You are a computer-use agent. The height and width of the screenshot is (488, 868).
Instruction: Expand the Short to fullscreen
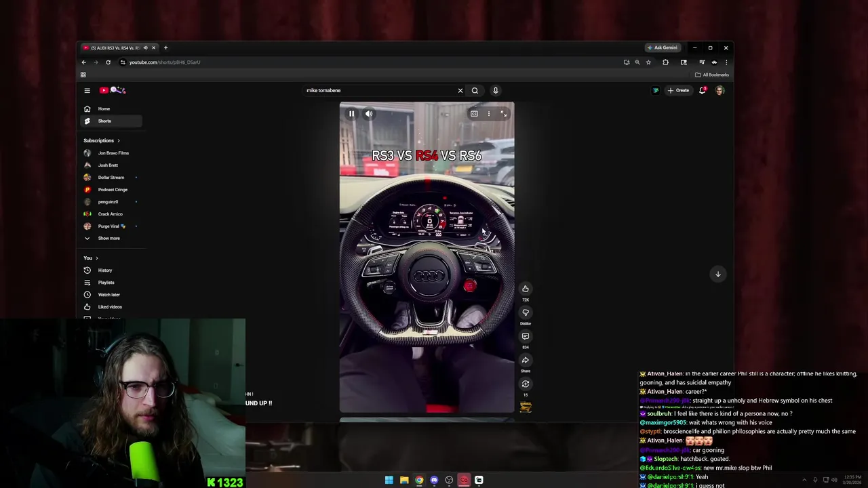click(504, 114)
